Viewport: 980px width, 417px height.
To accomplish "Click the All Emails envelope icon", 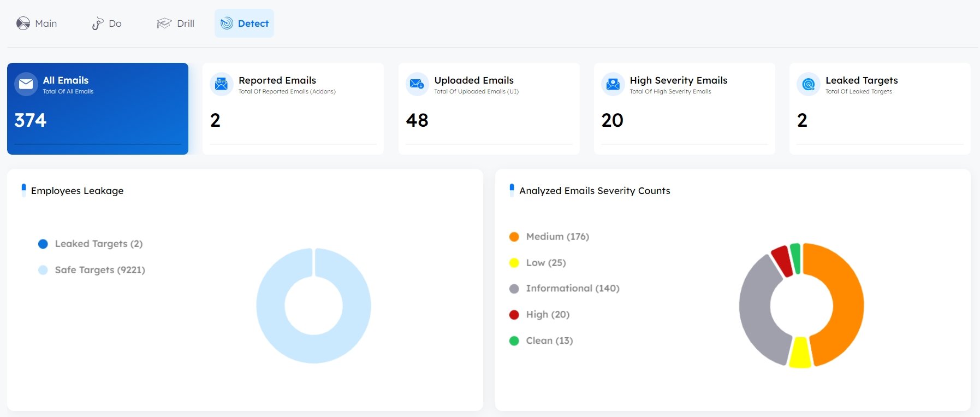I will tap(26, 84).
